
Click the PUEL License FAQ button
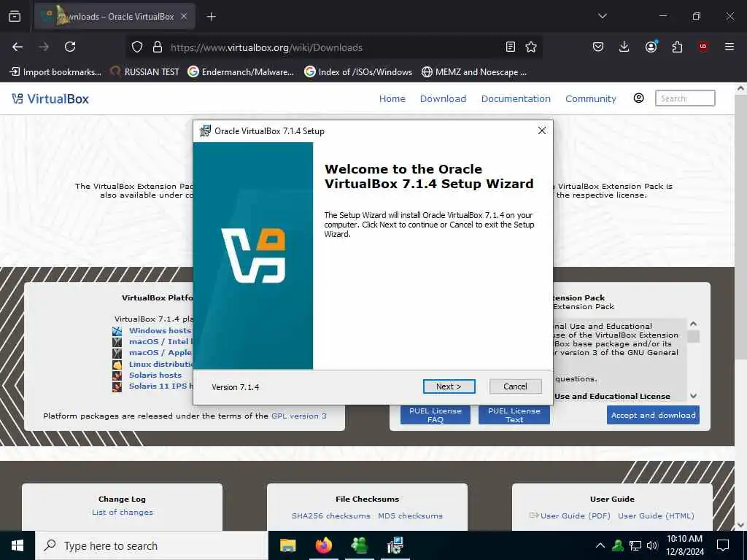coord(435,415)
